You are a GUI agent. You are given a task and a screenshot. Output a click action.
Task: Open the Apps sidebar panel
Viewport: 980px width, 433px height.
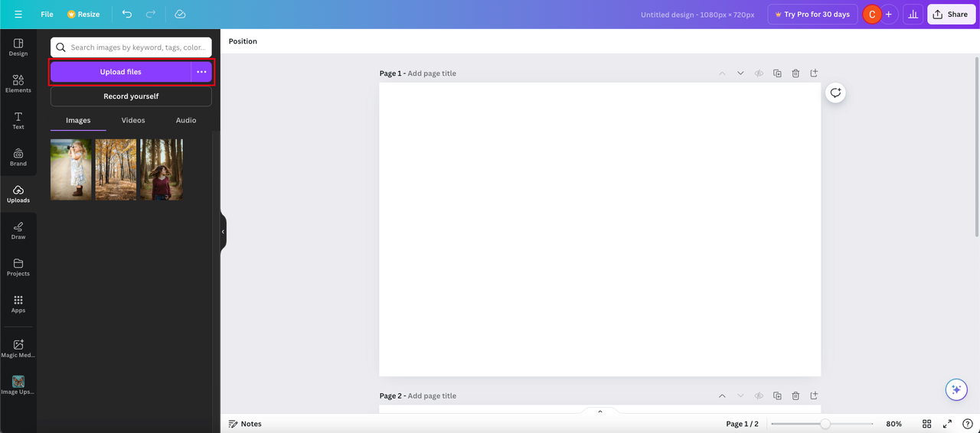pyautogui.click(x=18, y=304)
